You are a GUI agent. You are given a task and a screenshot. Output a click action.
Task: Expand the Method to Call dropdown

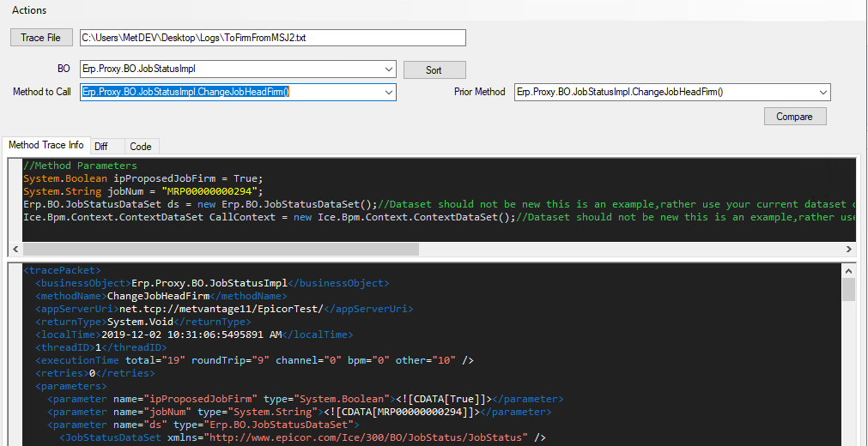click(x=389, y=93)
